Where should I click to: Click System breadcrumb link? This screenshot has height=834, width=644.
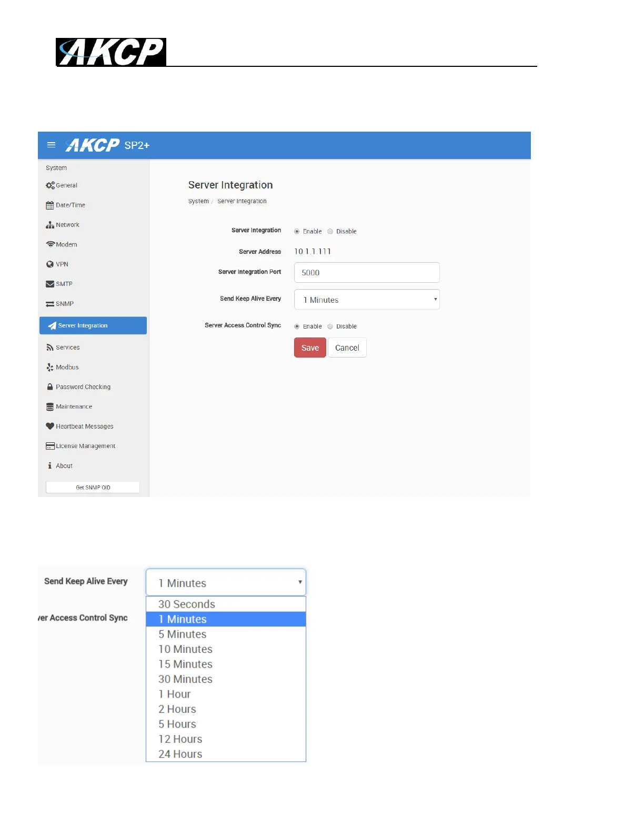tap(198, 201)
